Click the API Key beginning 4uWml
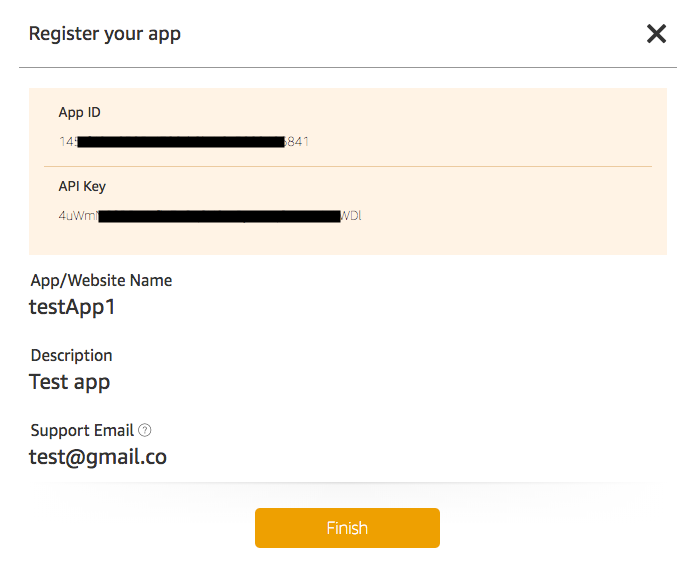The width and height of the screenshot is (696, 575). [x=79, y=215]
